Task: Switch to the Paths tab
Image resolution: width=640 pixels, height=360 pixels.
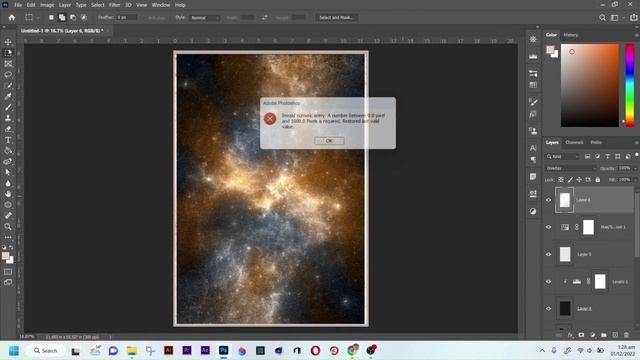Action: click(596, 142)
